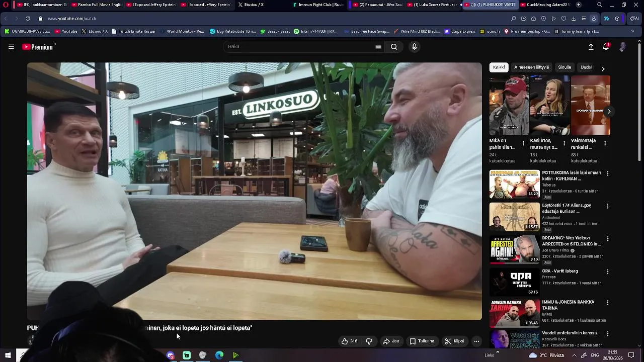Screen dimensions: 644x362
Task: Go back with browser back arrow
Action: [6, 19]
